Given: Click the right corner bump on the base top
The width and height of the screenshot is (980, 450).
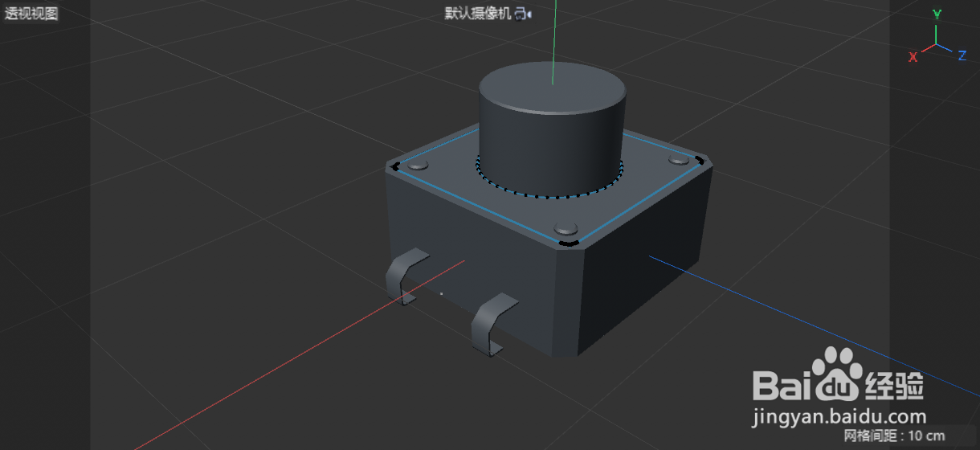Looking at the screenshot, I should pos(677,159).
